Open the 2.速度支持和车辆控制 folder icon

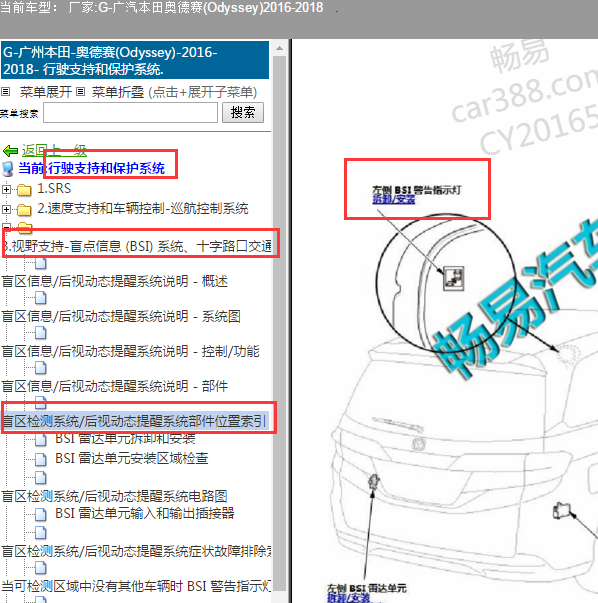pos(24,210)
